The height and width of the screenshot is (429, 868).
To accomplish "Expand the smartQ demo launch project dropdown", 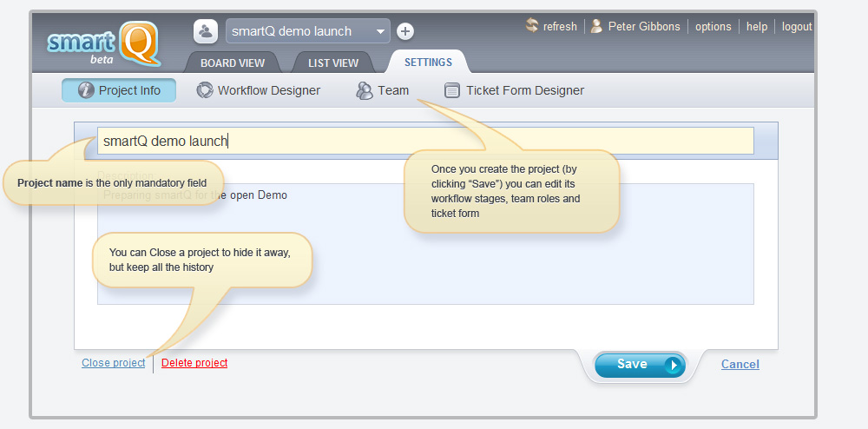I will pos(380,31).
